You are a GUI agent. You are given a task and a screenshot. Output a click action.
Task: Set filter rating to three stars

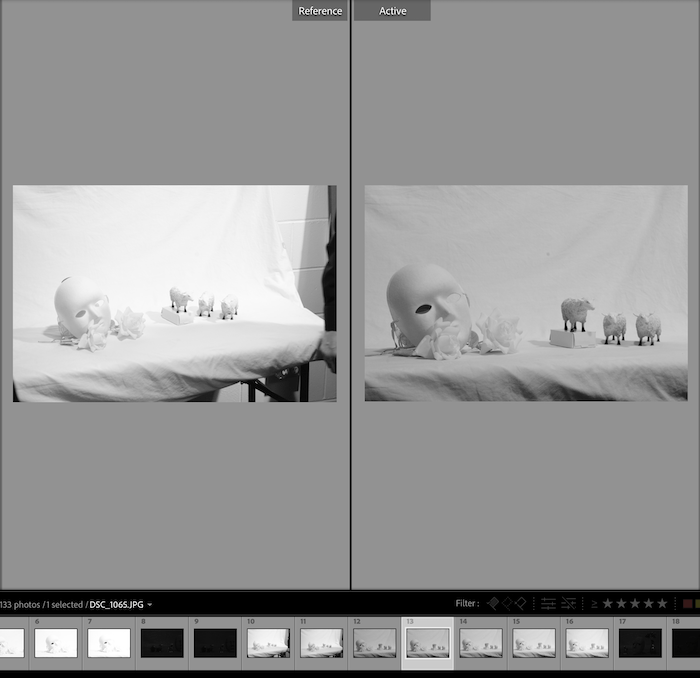635,603
